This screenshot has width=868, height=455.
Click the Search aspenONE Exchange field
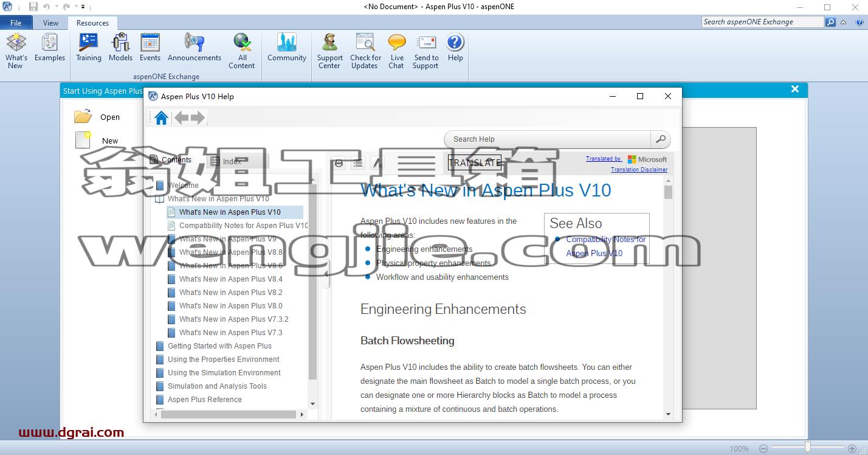click(x=763, y=22)
